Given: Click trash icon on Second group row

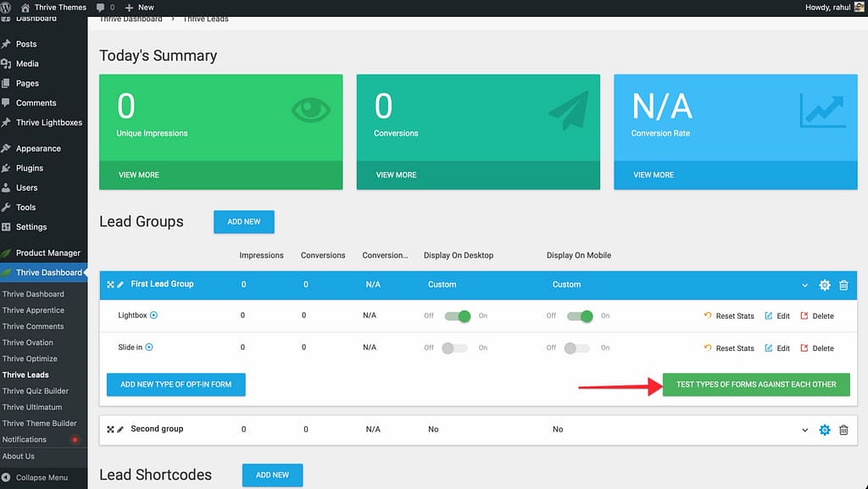Looking at the screenshot, I should click(x=843, y=430).
